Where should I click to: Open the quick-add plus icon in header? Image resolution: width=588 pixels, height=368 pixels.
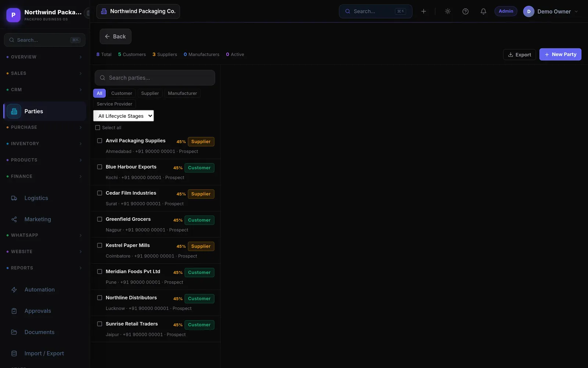click(423, 11)
